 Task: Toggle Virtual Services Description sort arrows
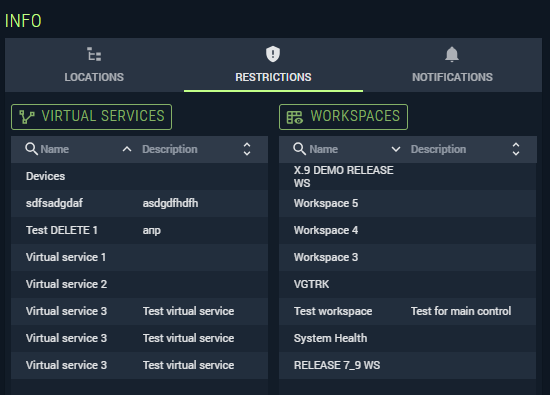pos(247,149)
